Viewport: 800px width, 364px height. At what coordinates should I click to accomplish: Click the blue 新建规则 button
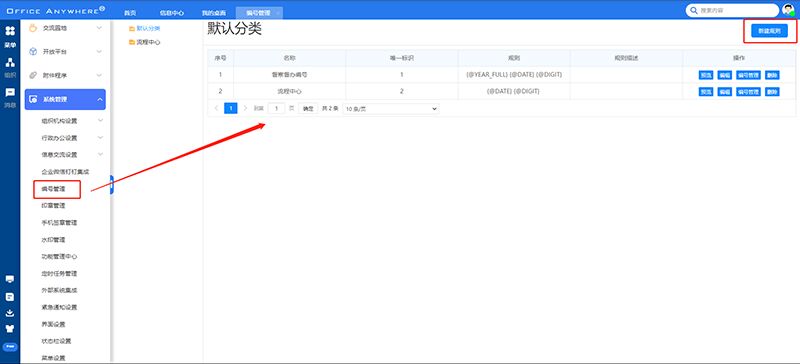(769, 31)
